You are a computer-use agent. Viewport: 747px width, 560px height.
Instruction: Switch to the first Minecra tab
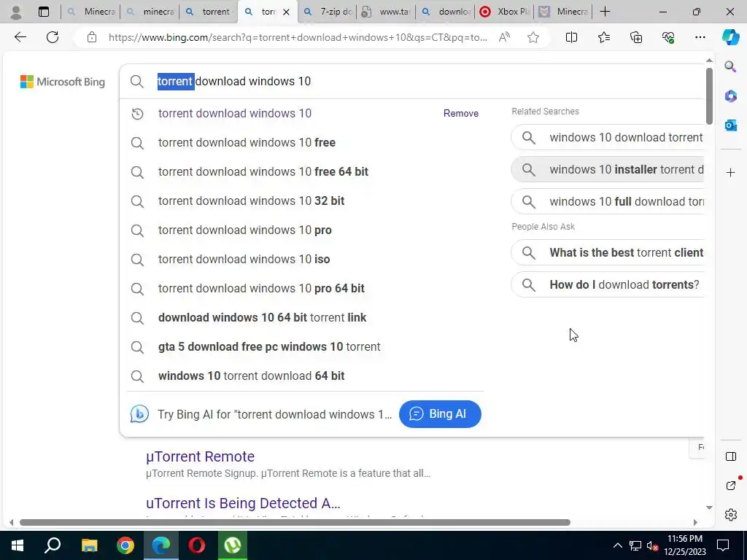[90, 12]
